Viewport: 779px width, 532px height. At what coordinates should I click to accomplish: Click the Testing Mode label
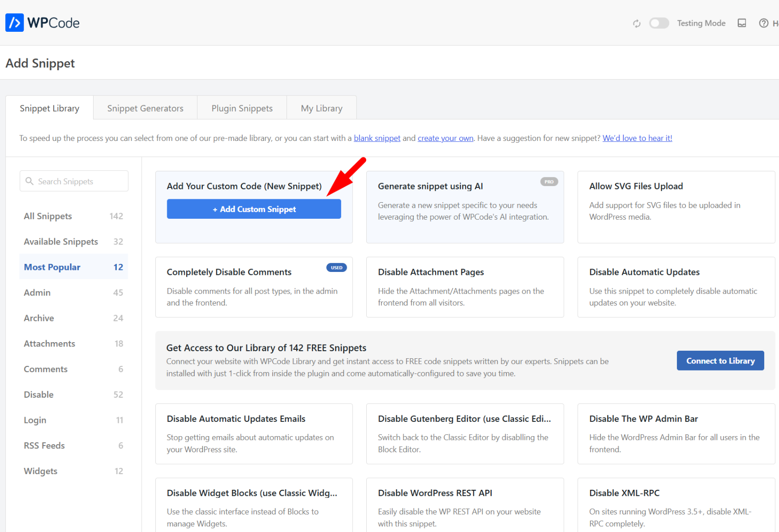701,23
